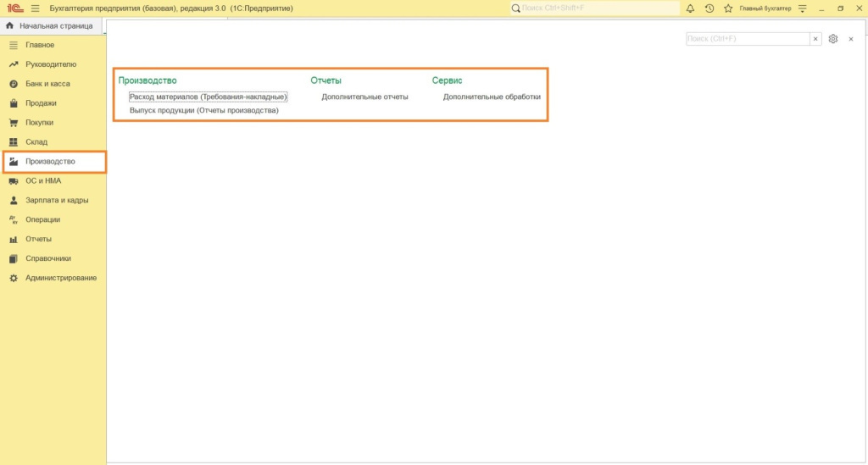Viewport: 868px width, 465px height.
Task: Open Дополнительные обработки link
Action: (492, 97)
